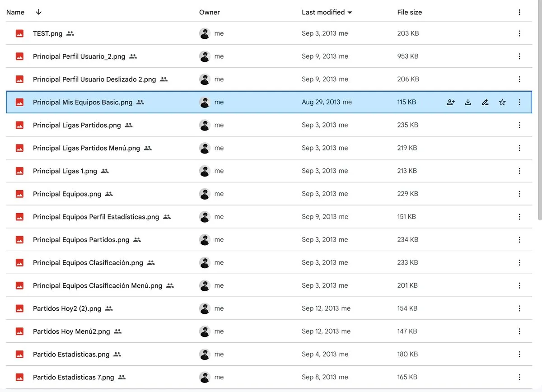This screenshot has width=542, height=392.
Task: Download Principal Mis Equipos Basic.png
Action: click(x=468, y=103)
